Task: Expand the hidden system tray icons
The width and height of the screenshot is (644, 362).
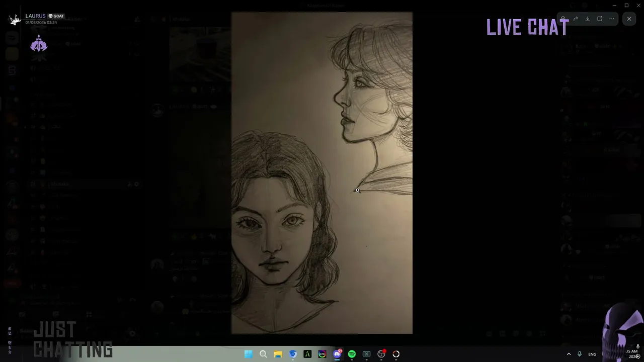Action: [x=569, y=354]
